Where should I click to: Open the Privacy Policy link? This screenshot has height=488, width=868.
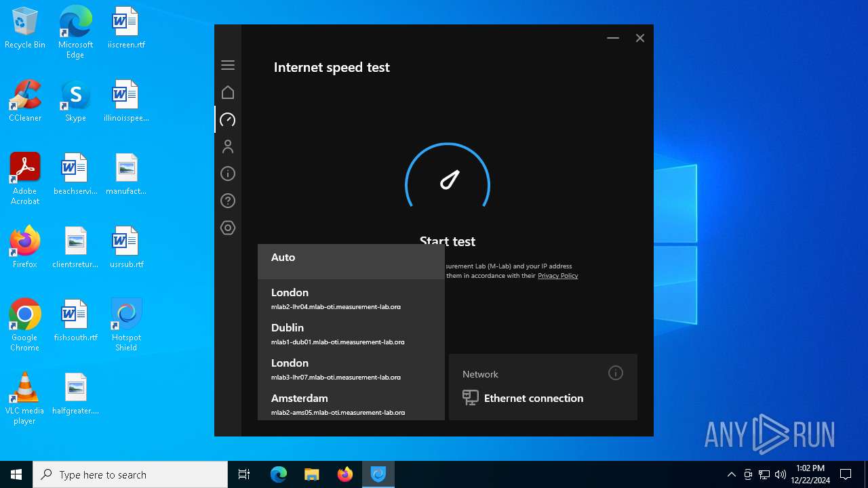[x=557, y=276]
